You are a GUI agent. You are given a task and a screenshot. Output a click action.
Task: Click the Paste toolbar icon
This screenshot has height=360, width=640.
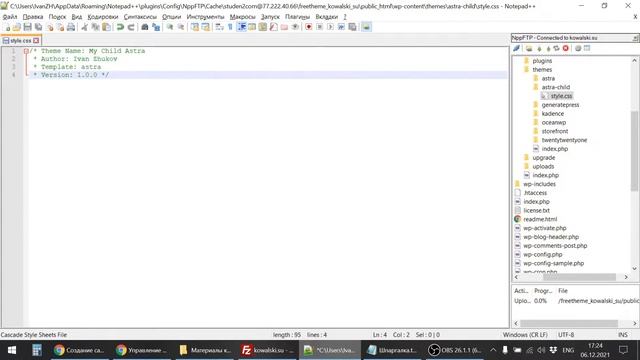[x=106, y=27]
